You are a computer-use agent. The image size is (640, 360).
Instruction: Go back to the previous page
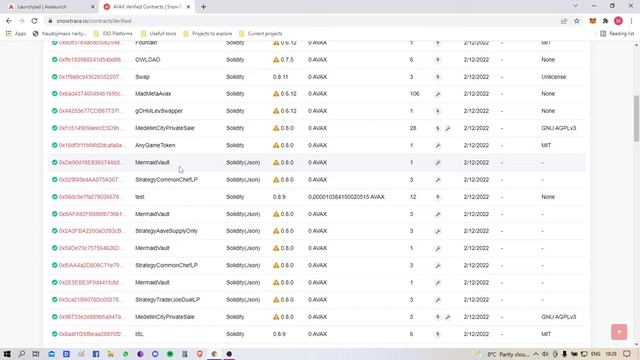[x=9, y=21]
